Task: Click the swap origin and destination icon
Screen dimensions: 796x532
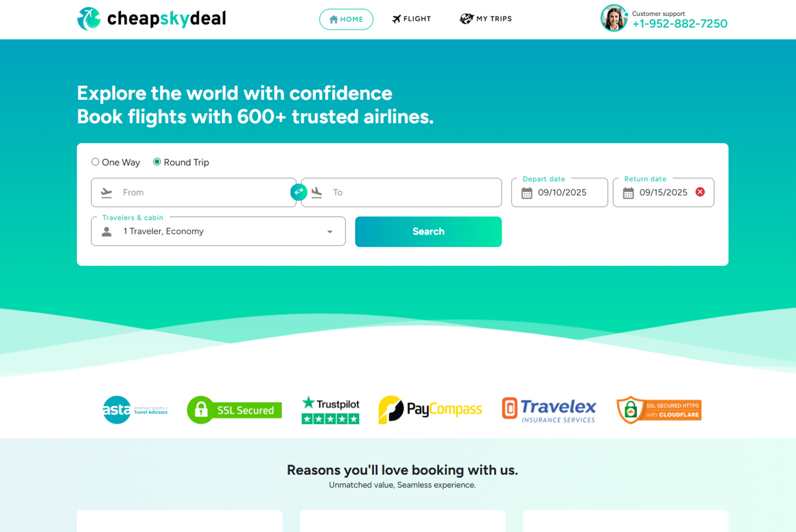Action: tap(298, 192)
